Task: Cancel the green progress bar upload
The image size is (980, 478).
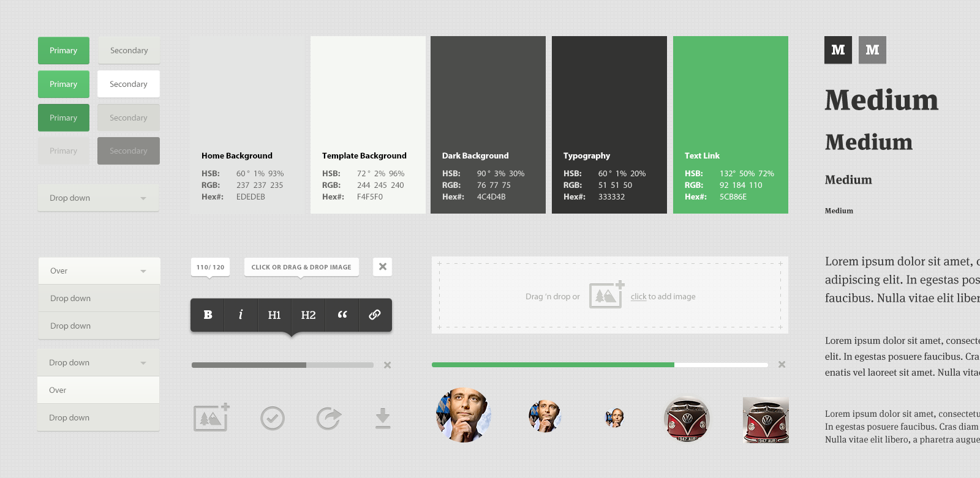Action: tap(782, 365)
